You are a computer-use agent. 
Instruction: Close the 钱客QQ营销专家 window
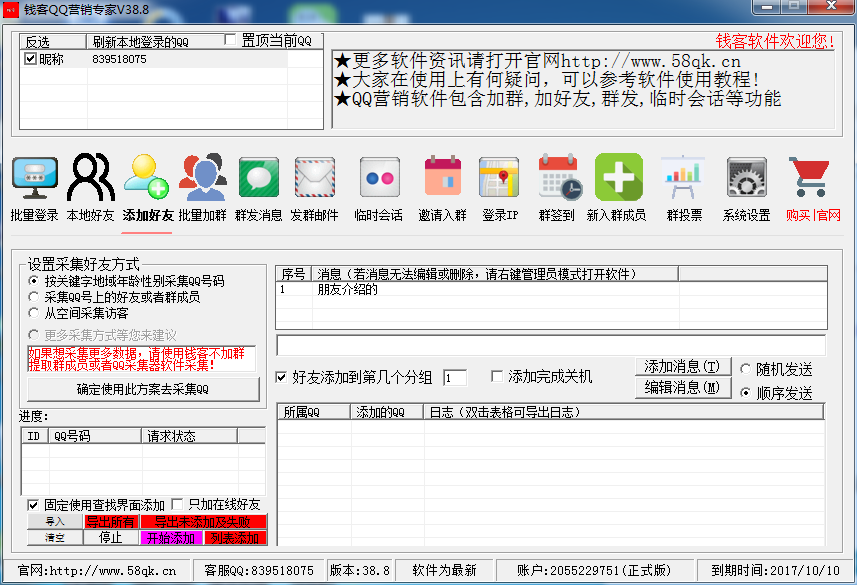tap(831, 7)
